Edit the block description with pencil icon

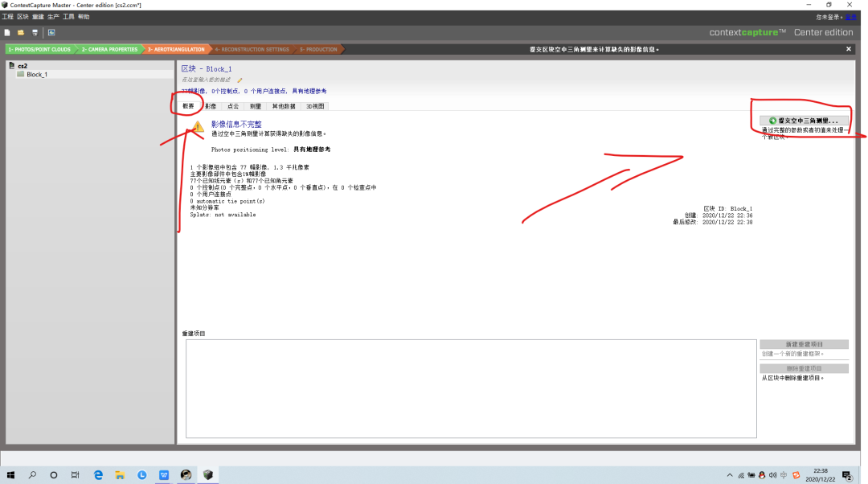240,80
